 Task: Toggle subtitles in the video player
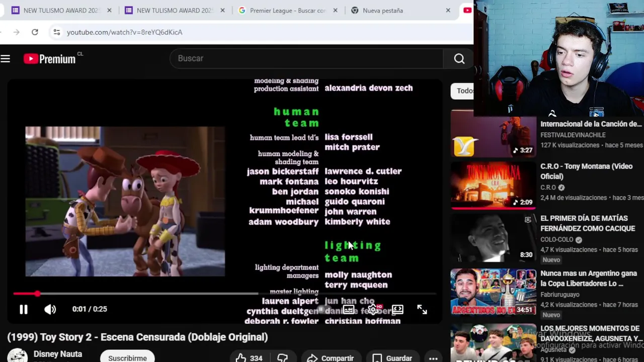click(348, 309)
